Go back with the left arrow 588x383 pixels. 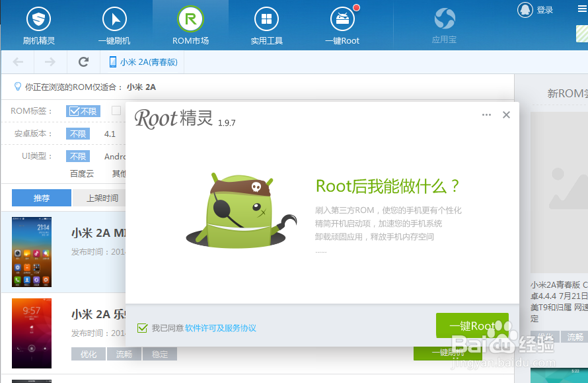tap(18, 62)
